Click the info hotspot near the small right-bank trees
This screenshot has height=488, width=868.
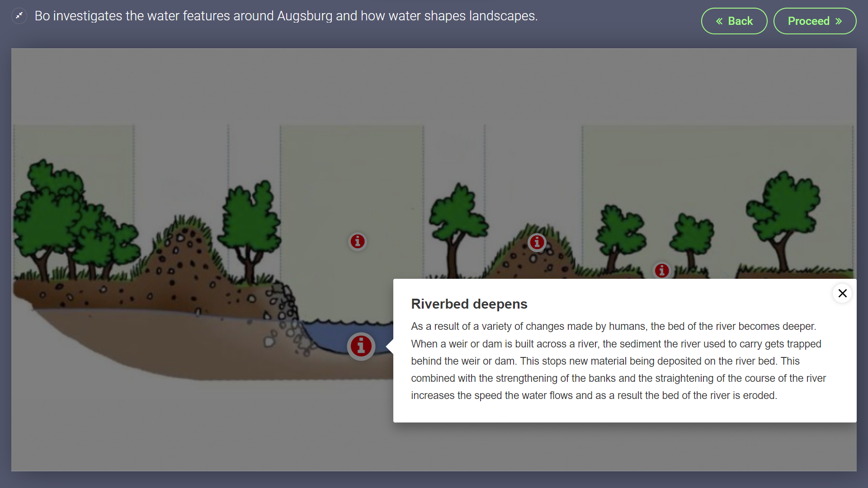(x=661, y=270)
